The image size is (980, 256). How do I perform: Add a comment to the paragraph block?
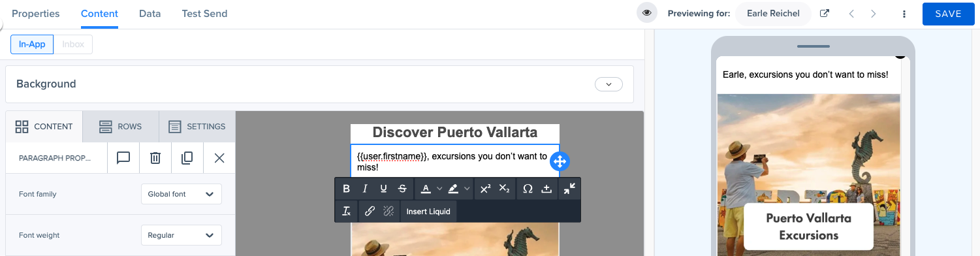tap(123, 158)
